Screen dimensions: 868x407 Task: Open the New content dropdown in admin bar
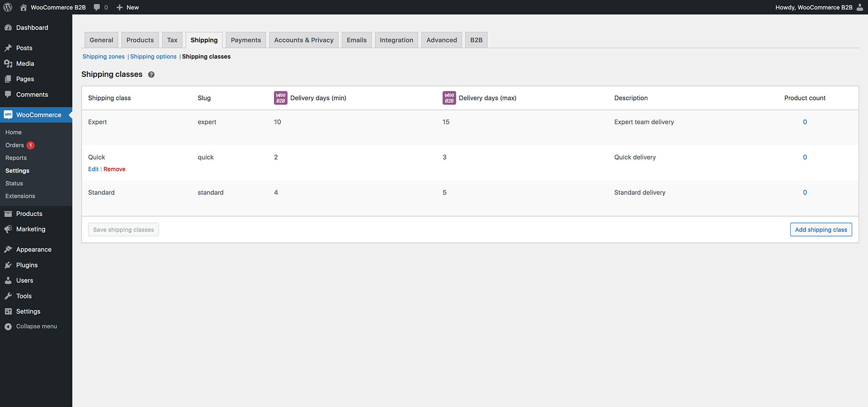pos(127,7)
